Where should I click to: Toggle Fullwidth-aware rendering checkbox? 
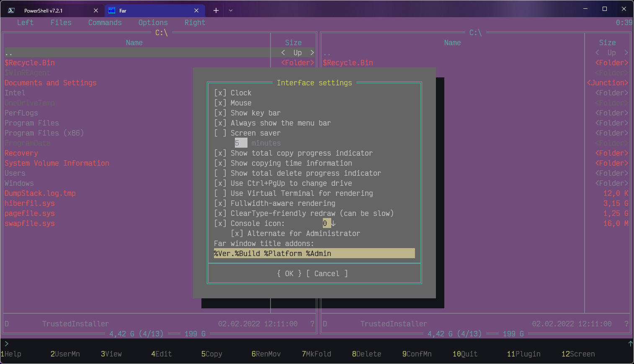(x=220, y=203)
